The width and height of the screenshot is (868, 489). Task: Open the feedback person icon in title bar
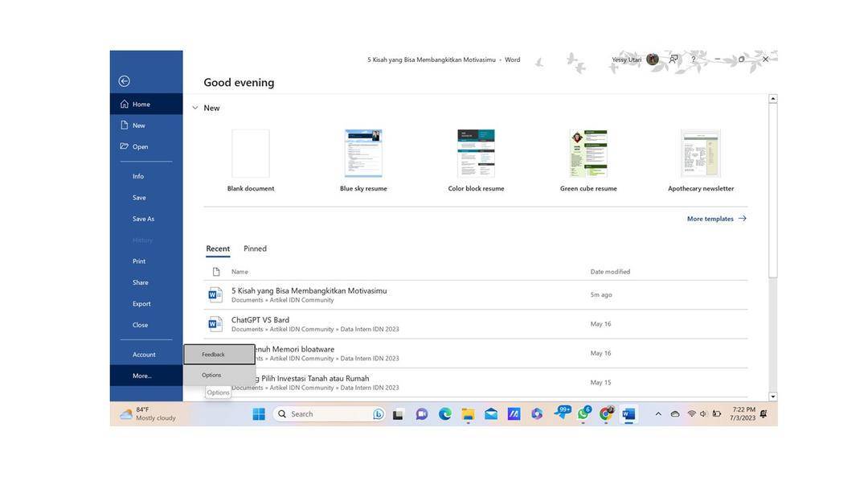pos(674,59)
